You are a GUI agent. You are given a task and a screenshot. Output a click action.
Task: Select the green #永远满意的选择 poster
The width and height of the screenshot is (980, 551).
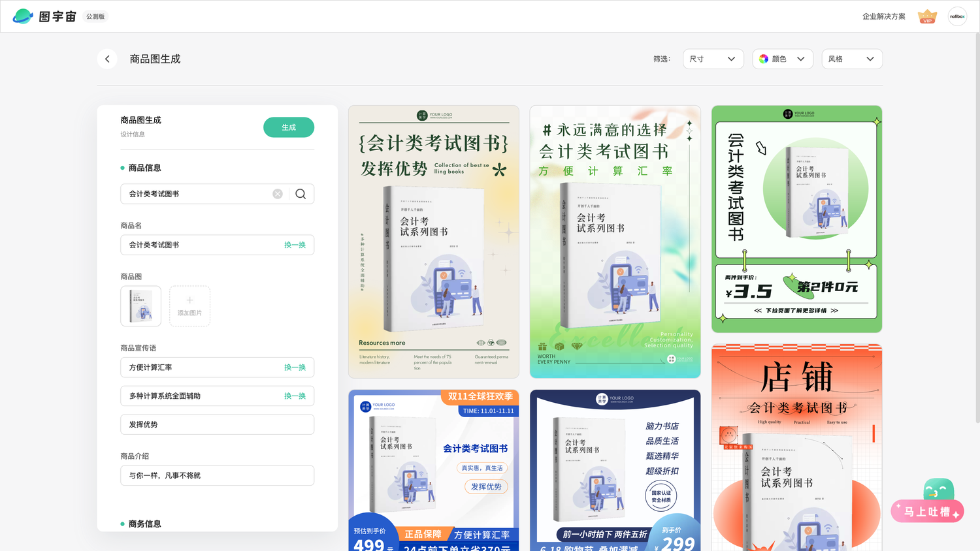(x=615, y=242)
